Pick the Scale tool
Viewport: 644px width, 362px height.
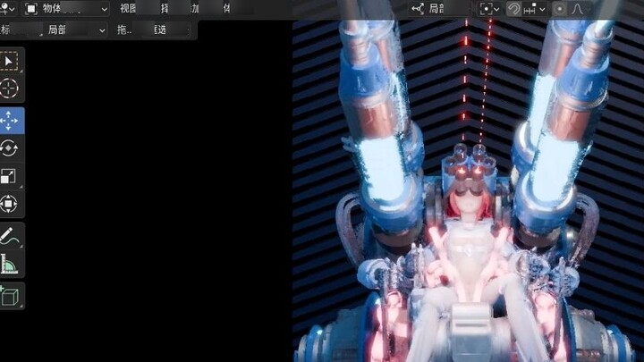tap(10, 176)
